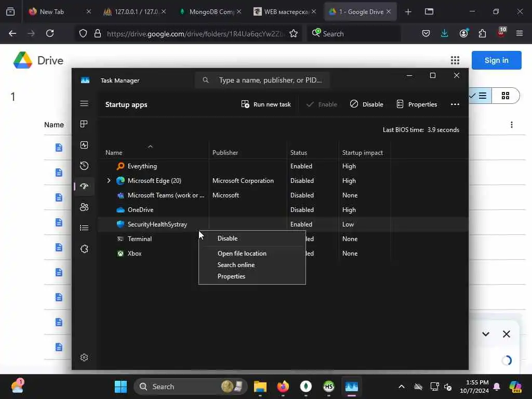Click Properties button in Task Manager toolbar

tap(417, 104)
